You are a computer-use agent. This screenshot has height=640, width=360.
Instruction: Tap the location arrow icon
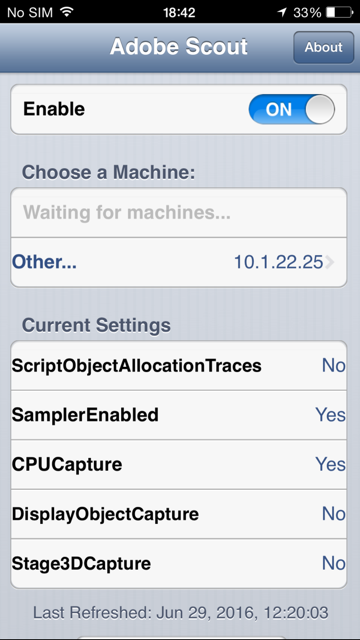pyautogui.click(x=282, y=12)
